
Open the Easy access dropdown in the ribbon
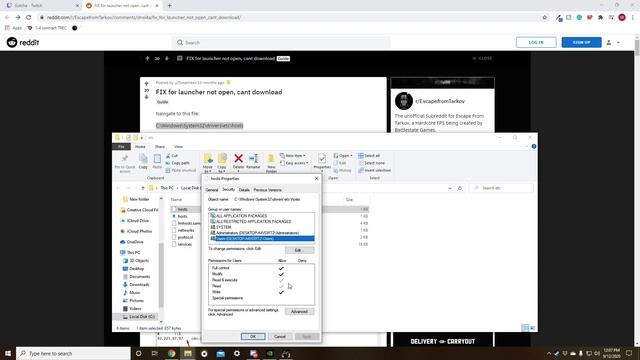coord(294,163)
